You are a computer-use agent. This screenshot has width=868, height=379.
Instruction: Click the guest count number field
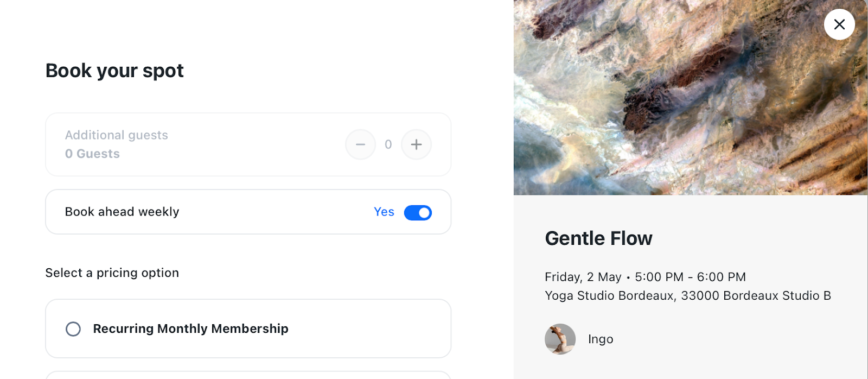(388, 144)
